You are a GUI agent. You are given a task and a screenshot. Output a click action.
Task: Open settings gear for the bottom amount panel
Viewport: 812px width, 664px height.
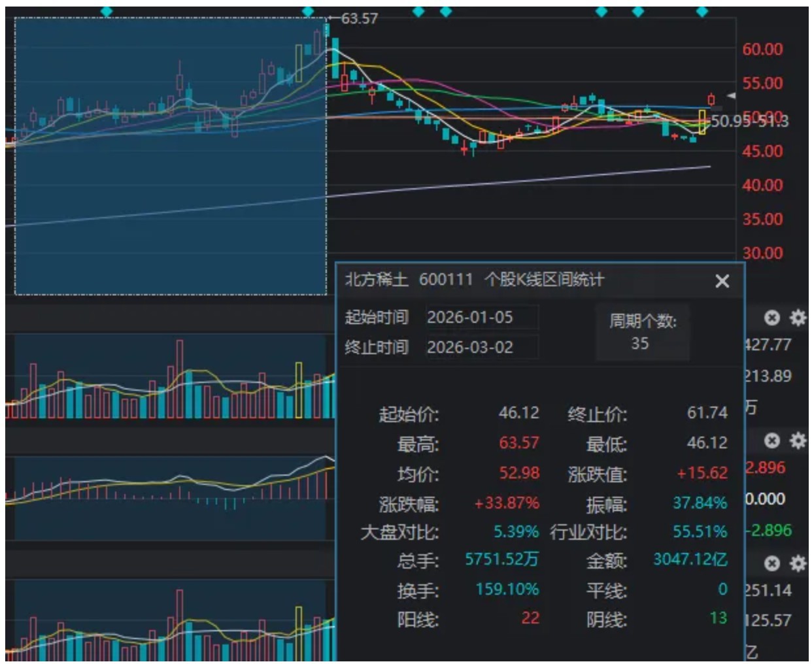[x=798, y=563]
